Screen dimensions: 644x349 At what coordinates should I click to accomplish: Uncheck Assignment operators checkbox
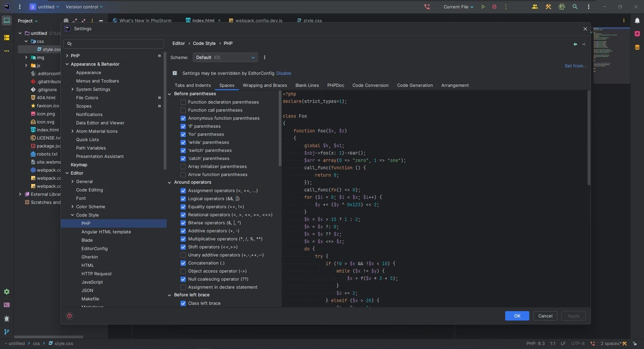[183, 190]
